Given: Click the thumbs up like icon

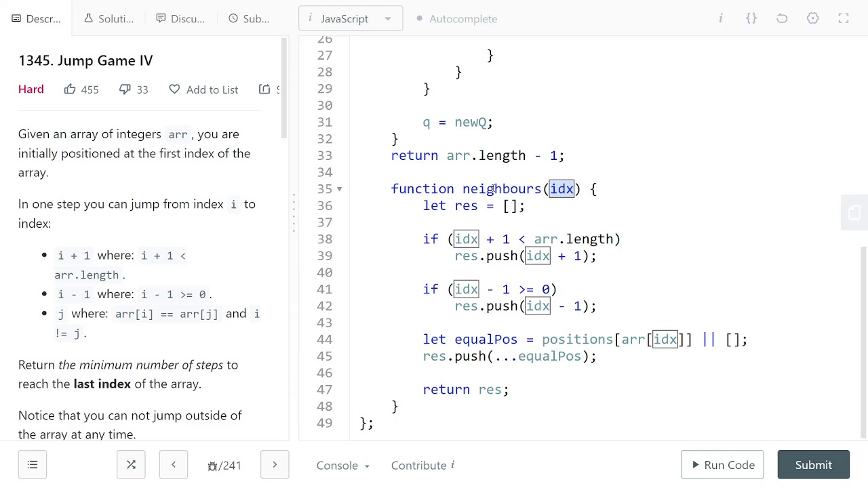Looking at the screenshot, I should point(70,89).
